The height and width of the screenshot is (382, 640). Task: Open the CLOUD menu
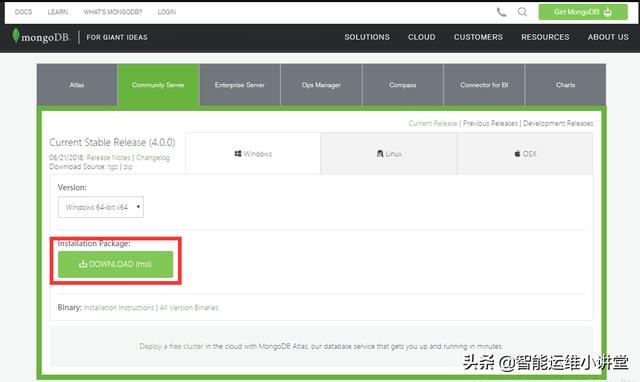point(421,37)
